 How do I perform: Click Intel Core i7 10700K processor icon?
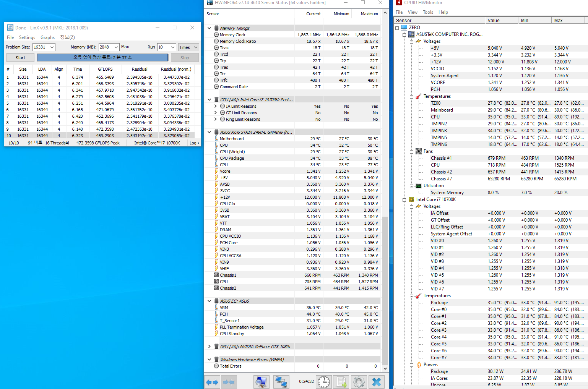[411, 199]
